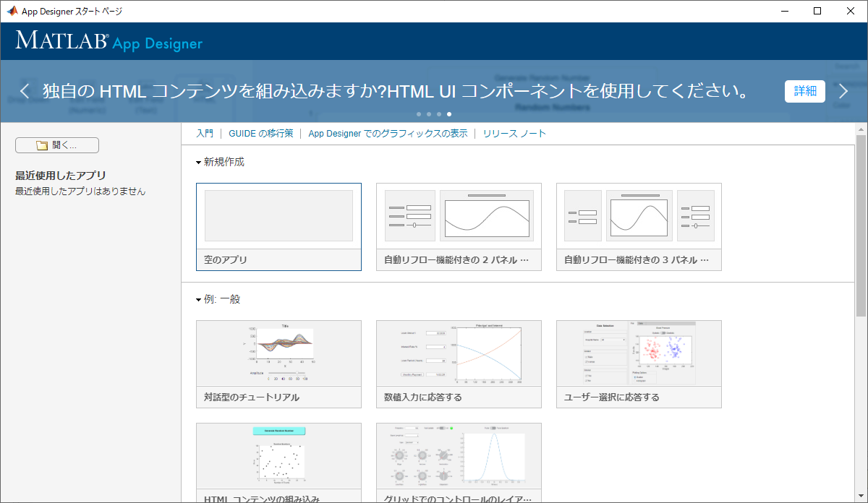This screenshot has height=503, width=868.
Task: Select the second carousel dot
Action: (428, 113)
